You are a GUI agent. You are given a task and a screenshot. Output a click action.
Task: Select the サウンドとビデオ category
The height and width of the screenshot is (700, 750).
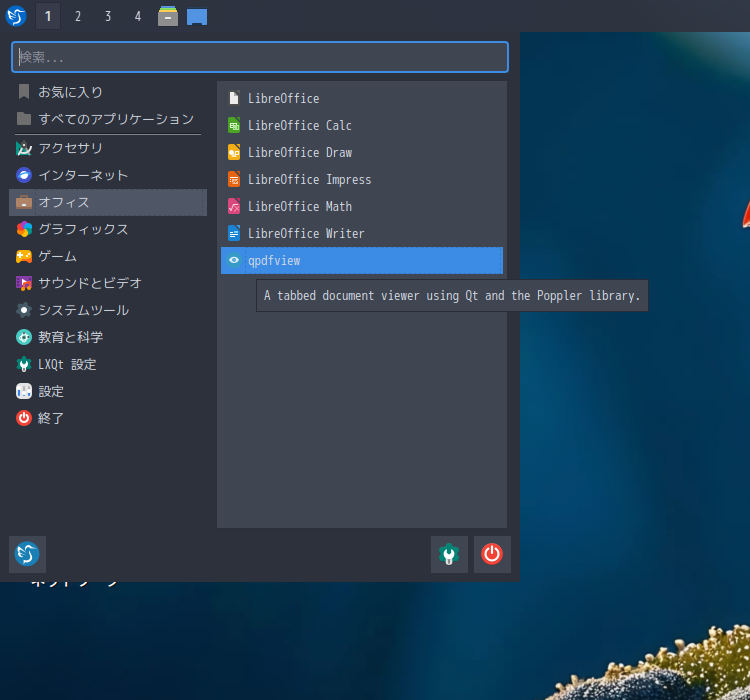(108, 283)
